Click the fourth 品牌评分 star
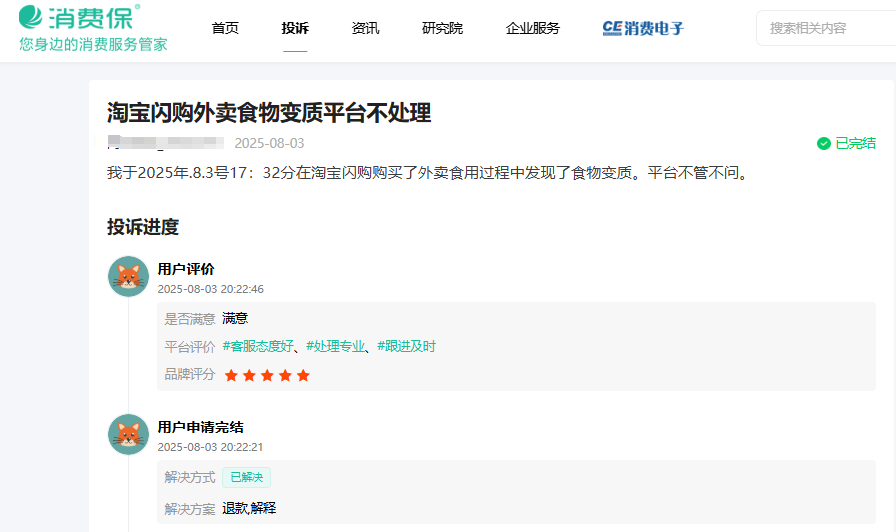Viewport: 896px width, 532px height. (285, 375)
